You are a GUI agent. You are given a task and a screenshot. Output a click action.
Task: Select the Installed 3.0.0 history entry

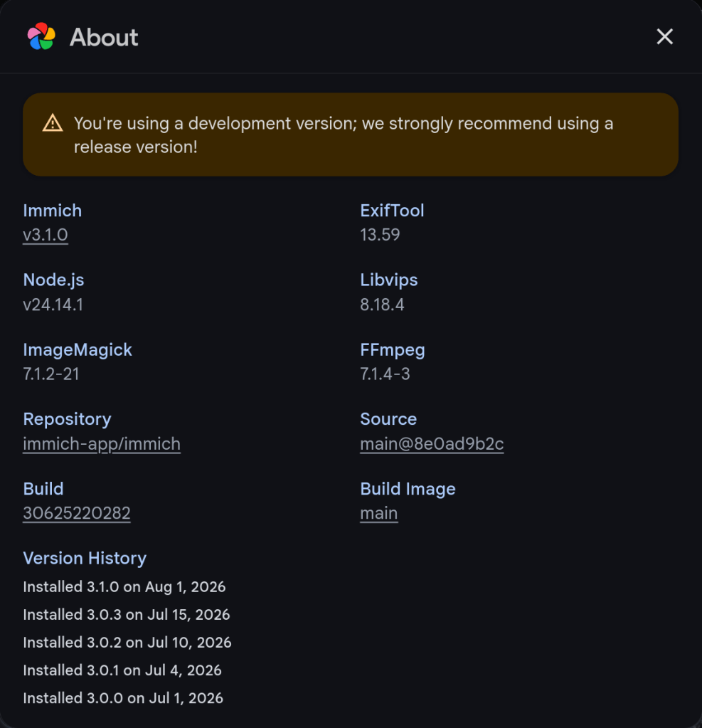click(124, 698)
